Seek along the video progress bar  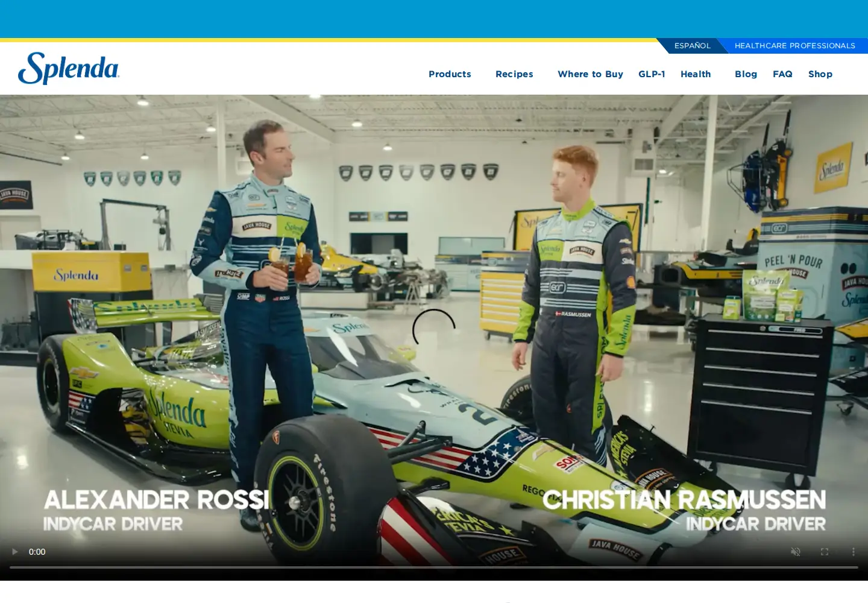(434, 567)
